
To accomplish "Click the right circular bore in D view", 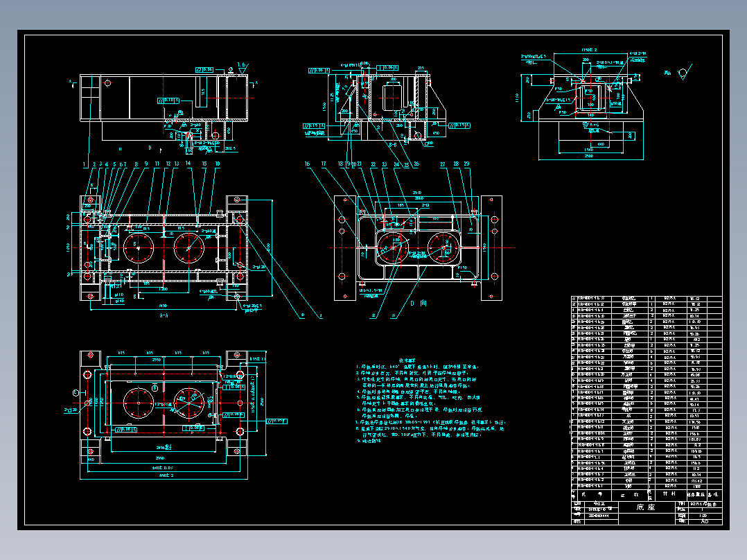I will (x=443, y=248).
